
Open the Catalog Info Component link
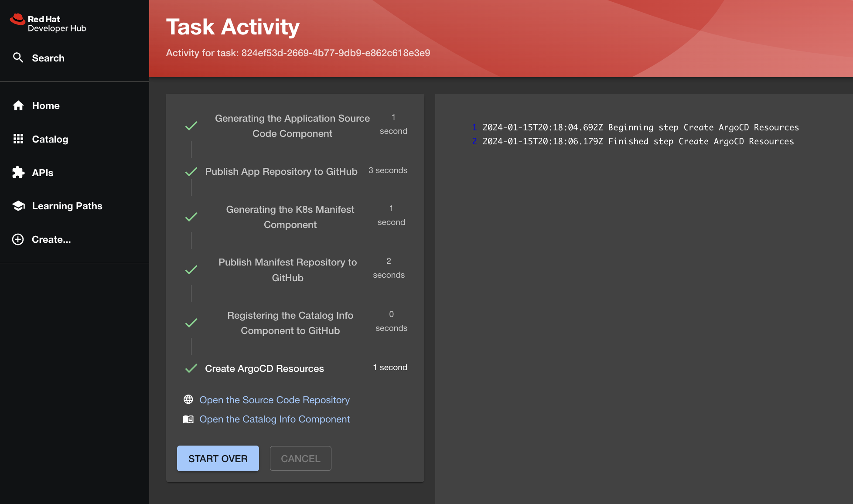pos(274,419)
